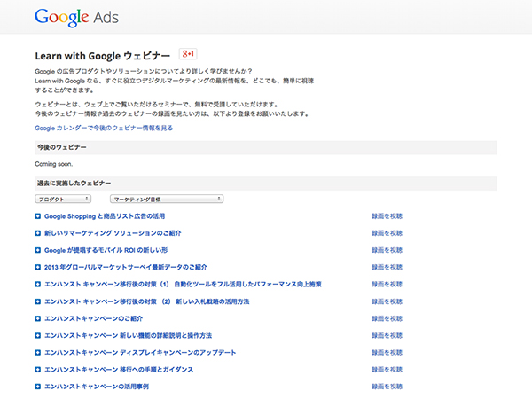Click the Coming soon. text
Image resolution: width=532 pixels, height=399 pixels.
53,164
